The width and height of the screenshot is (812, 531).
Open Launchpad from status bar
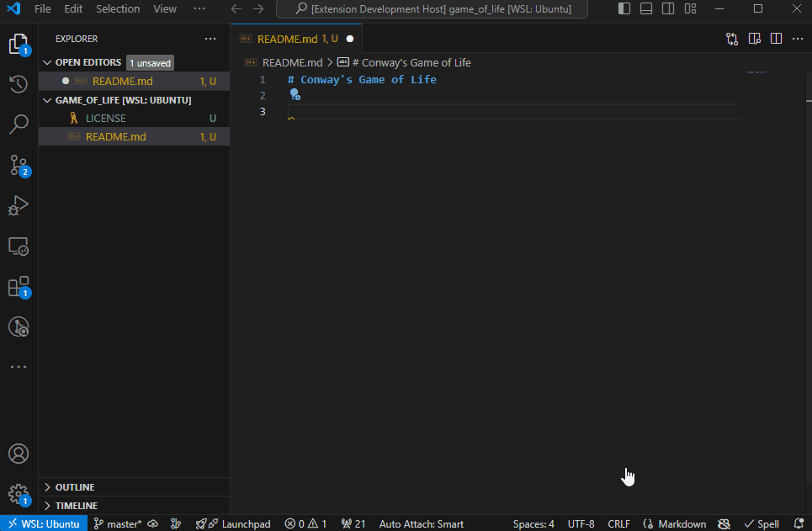(x=233, y=523)
